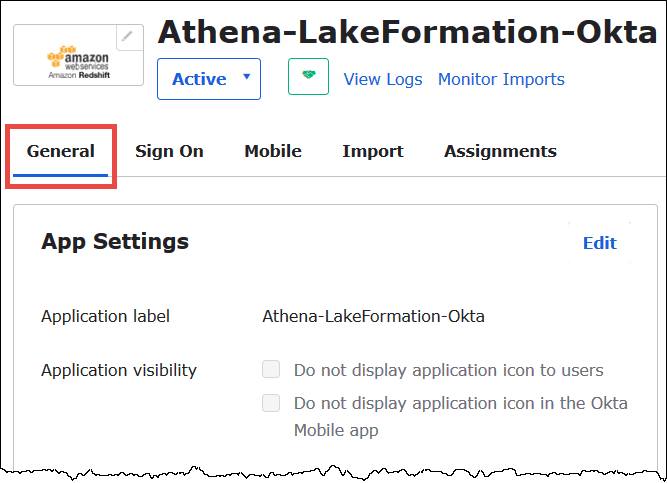667x483 pixels.
Task: Click the green handshake icon button
Action: 308,78
